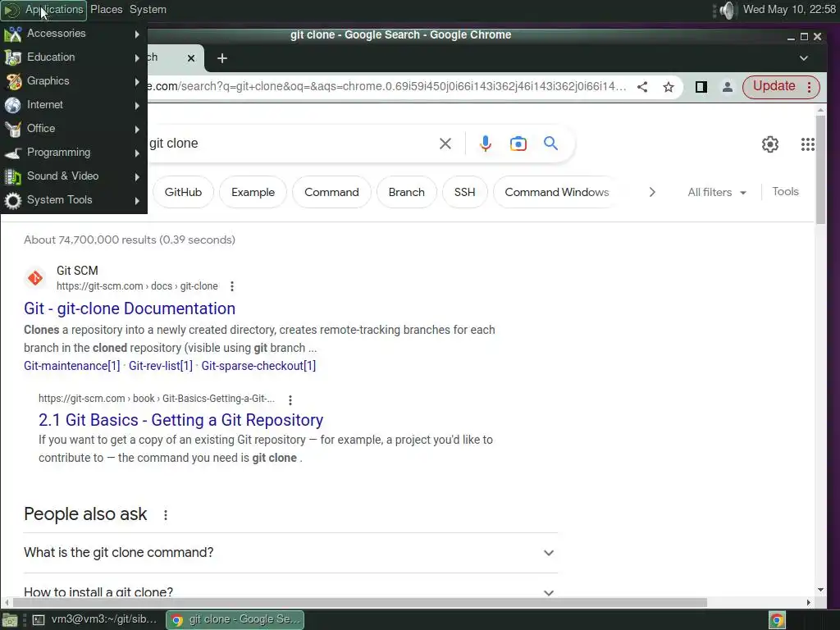Open the System Tools submenu
This screenshot has height=630, width=840.
pyautogui.click(x=73, y=200)
